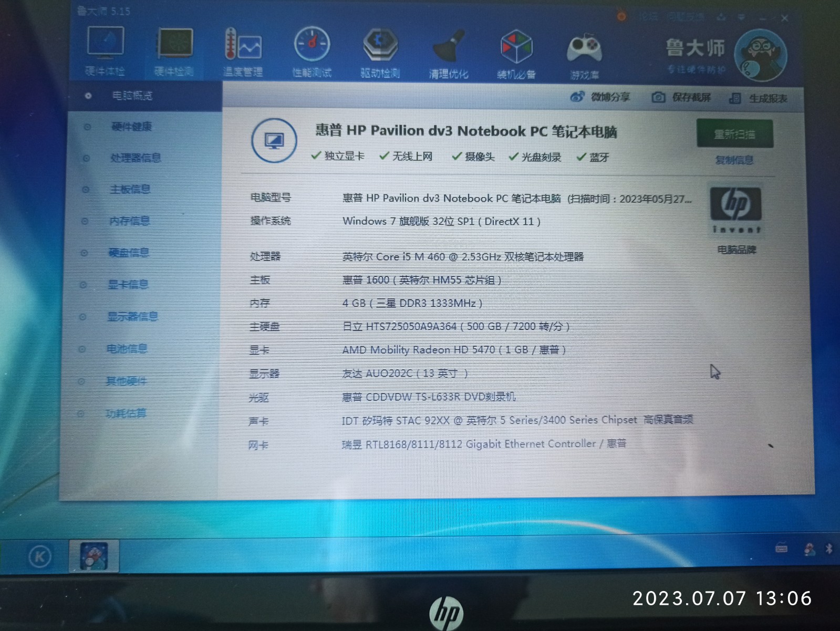The width and height of the screenshot is (840, 631).
Task: Click the 友达 AUO202C display value
Action: tap(405, 373)
